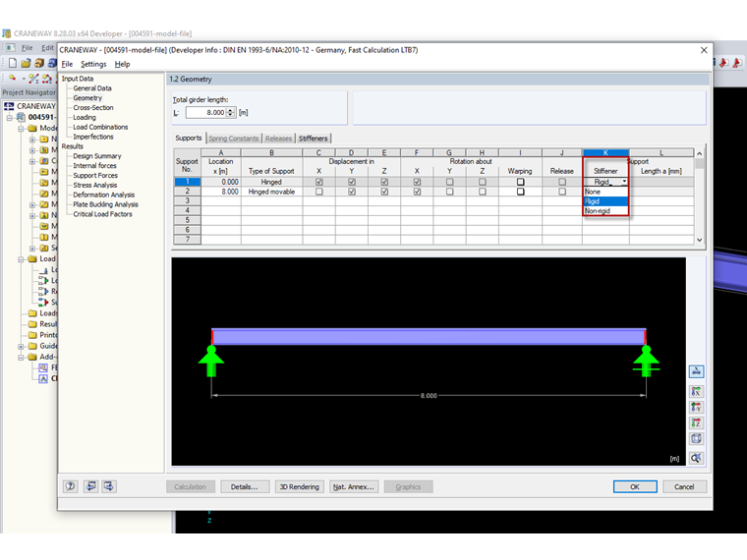Increase total girder length with spinner up

[x=231, y=110]
